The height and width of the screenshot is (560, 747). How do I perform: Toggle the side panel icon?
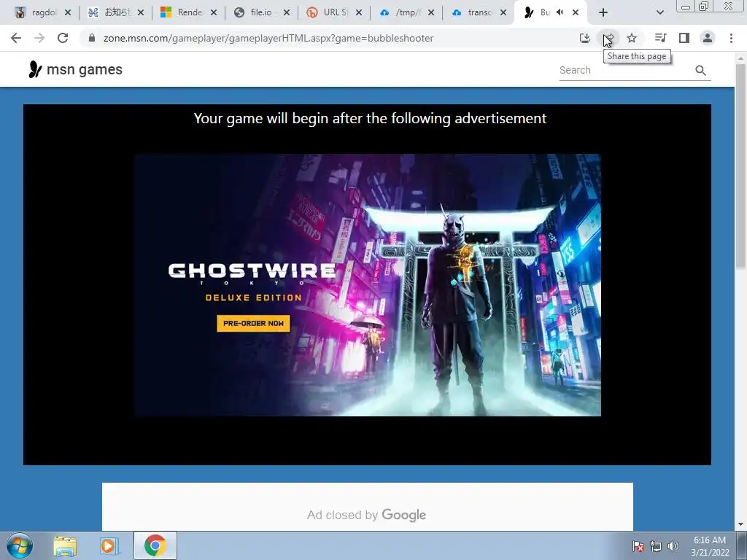[x=684, y=38]
